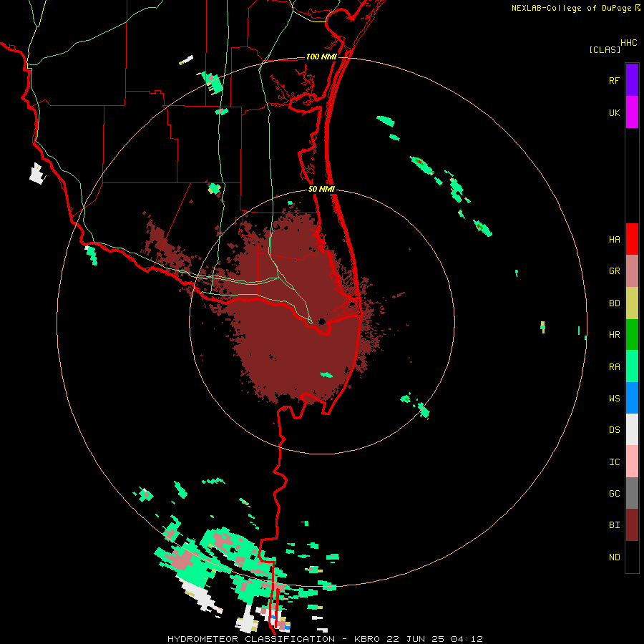Viewport: 644px width, 644px height.
Task: Click the black radar site dot at ring center
Action: click(x=321, y=321)
